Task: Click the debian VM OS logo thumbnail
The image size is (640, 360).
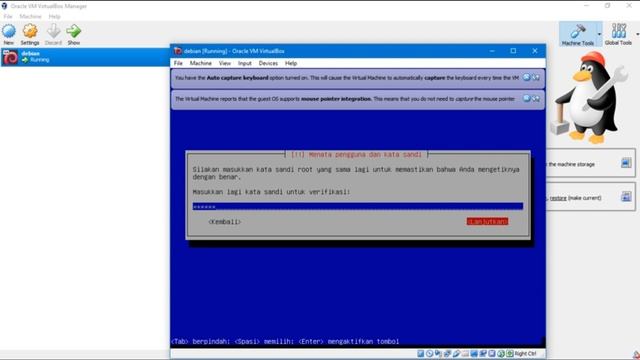Action: tap(10, 57)
